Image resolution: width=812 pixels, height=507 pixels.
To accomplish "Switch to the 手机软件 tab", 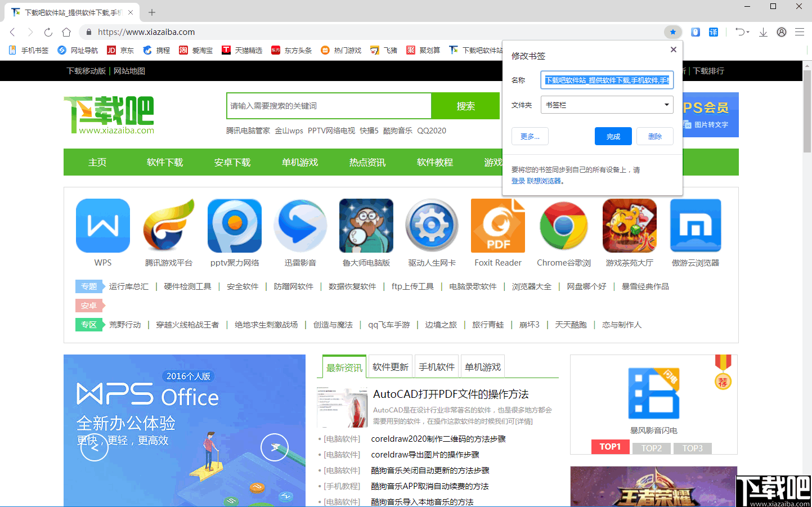I will click(x=437, y=367).
